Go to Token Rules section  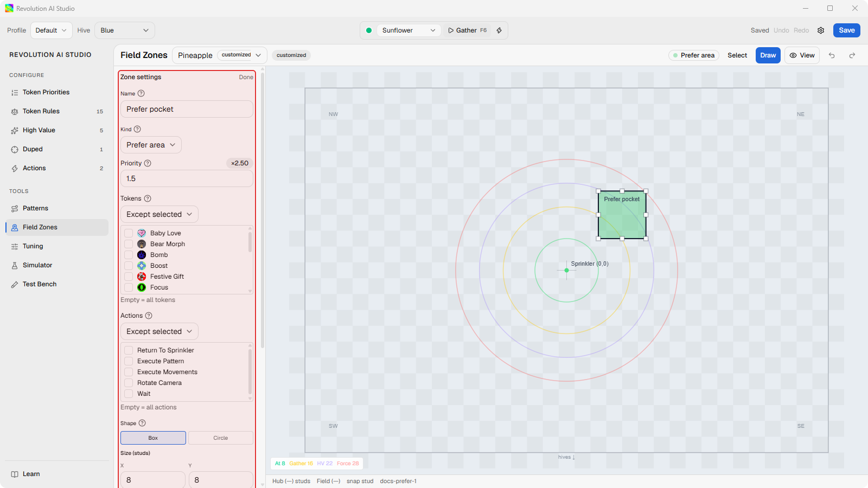coord(57,111)
